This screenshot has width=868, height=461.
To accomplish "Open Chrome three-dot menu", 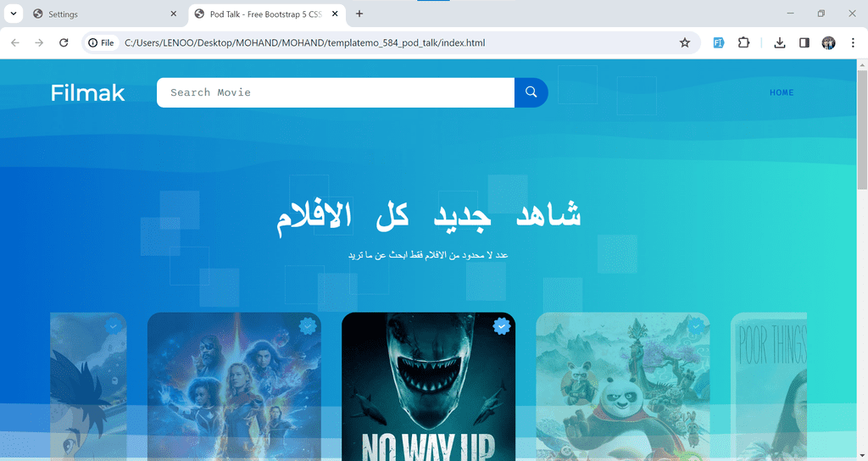I will (x=853, y=42).
